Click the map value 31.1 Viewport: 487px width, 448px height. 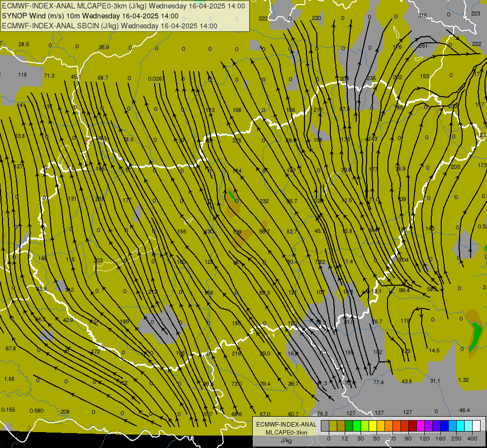coord(435,381)
